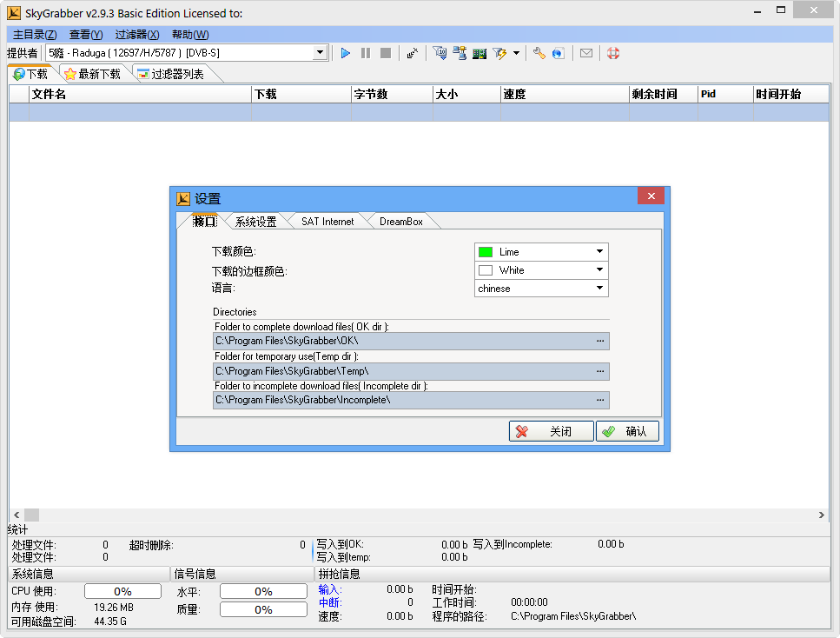Start grabbing with the blue play button
The width and height of the screenshot is (840, 638).
tap(346, 53)
